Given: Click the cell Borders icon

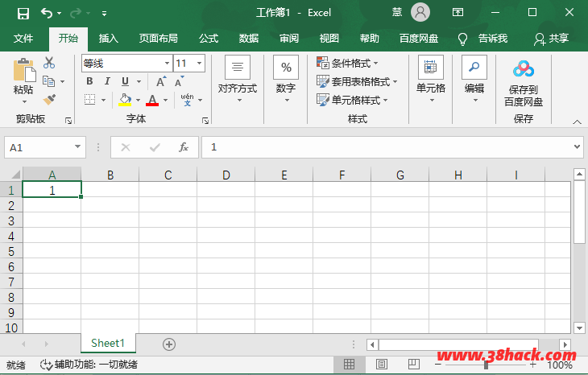Looking at the screenshot, I should (89, 100).
